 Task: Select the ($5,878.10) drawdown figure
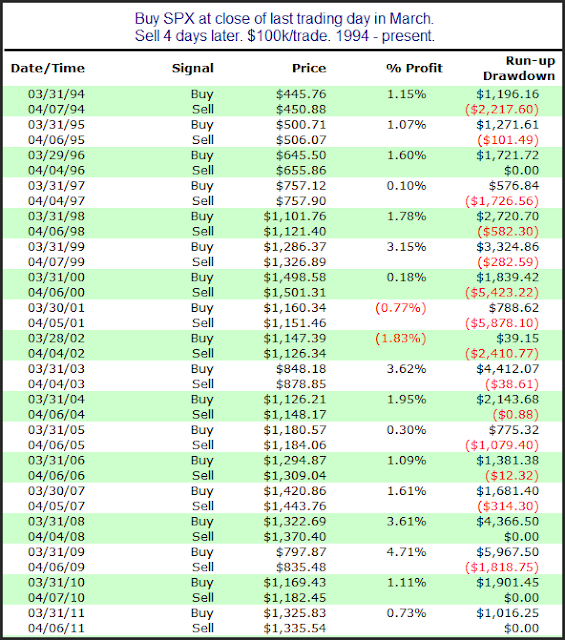pos(502,323)
